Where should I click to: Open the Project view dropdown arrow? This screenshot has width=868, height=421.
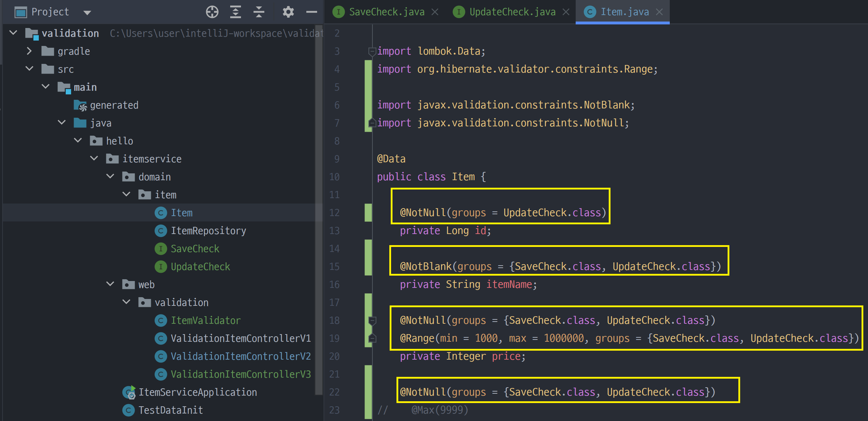pyautogui.click(x=87, y=13)
